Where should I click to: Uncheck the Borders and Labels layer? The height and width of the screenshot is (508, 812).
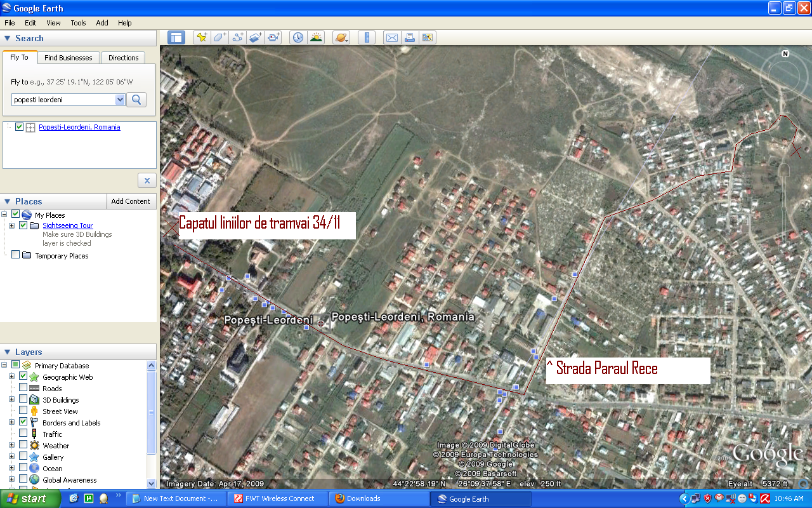point(23,422)
